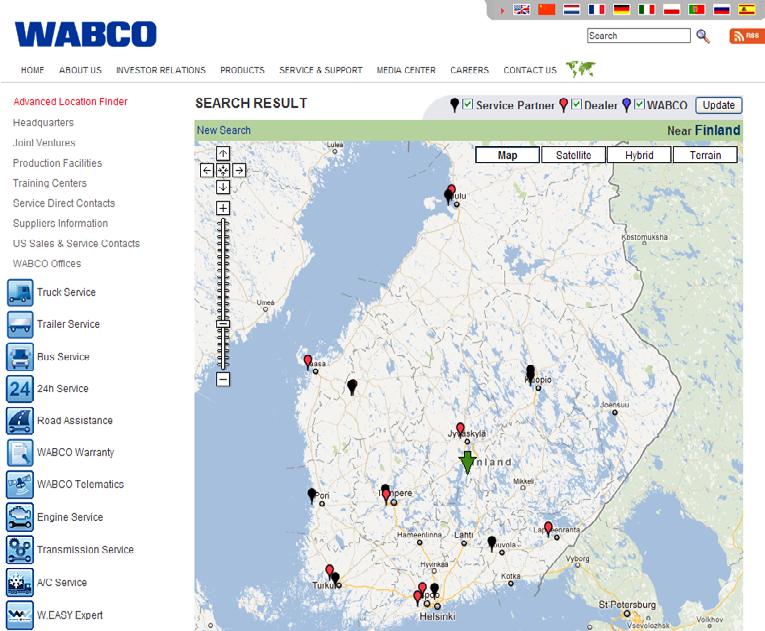This screenshot has width=765, height=631.
Task: Open WABCO Warranty icon
Action: [x=20, y=452]
